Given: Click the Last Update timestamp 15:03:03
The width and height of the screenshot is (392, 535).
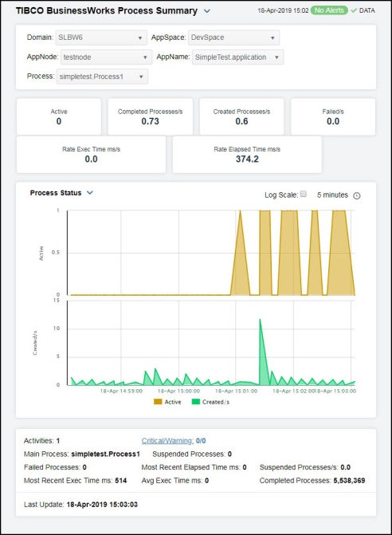Looking at the screenshot, I should [102, 504].
